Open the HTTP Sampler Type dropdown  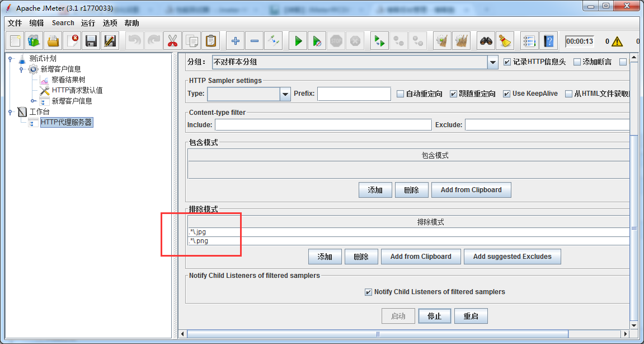(x=285, y=94)
